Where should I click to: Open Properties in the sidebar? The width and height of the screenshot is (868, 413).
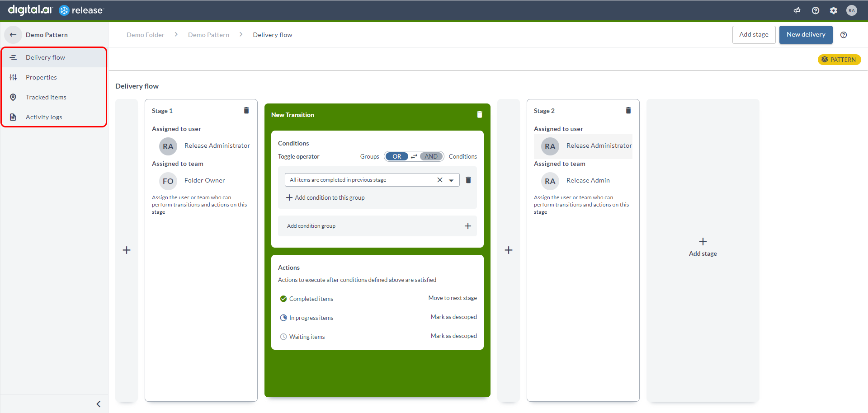pyautogui.click(x=54, y=77)
